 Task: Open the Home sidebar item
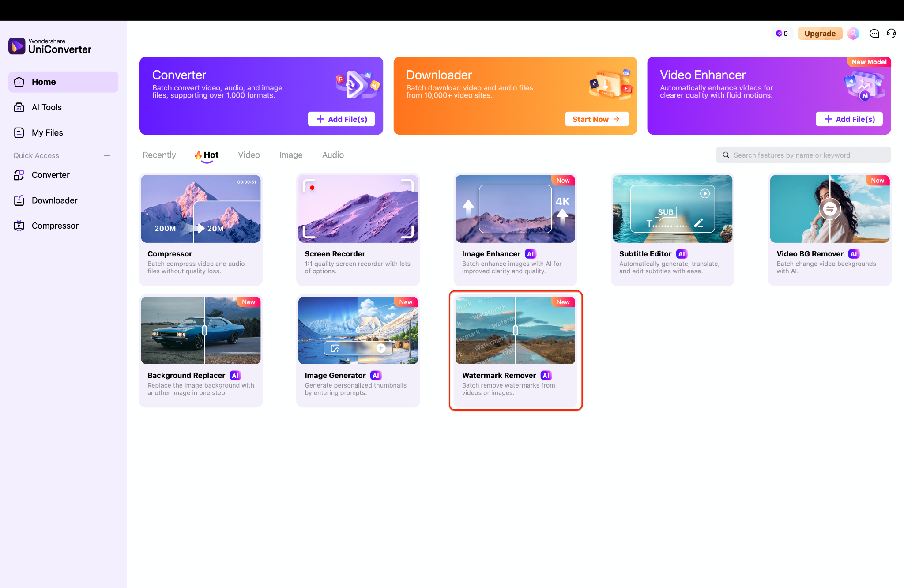tap(63, 82)
